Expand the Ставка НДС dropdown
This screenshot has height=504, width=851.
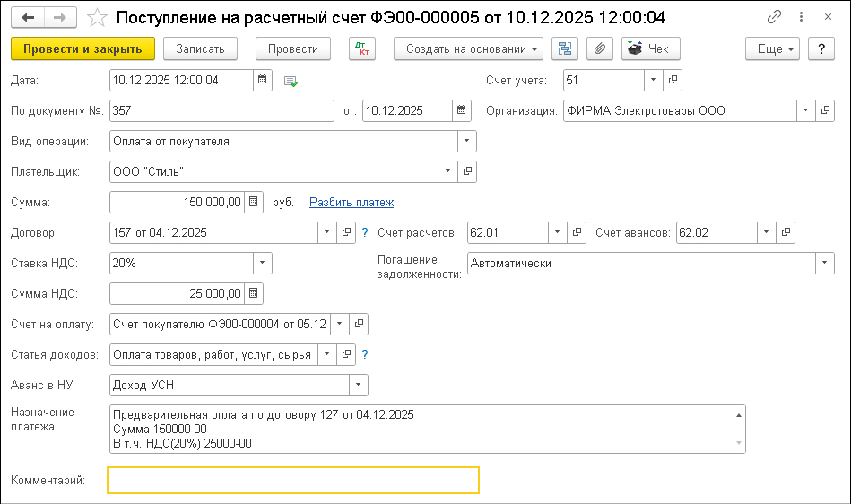tap(262, 263)
